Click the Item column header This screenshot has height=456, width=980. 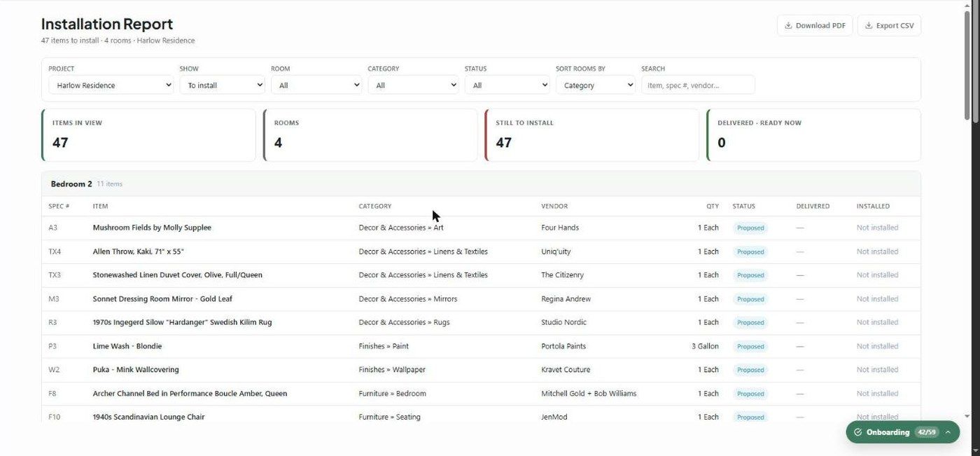(x=100, y=207)
